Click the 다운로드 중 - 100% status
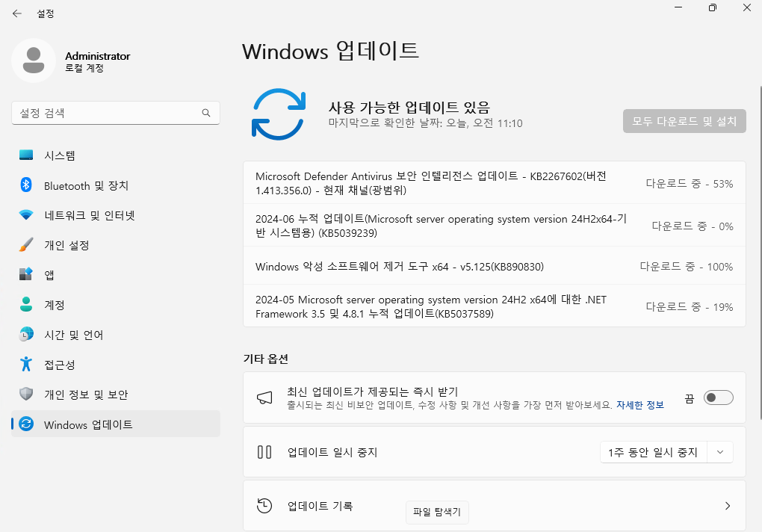 (x=687, y=266)
